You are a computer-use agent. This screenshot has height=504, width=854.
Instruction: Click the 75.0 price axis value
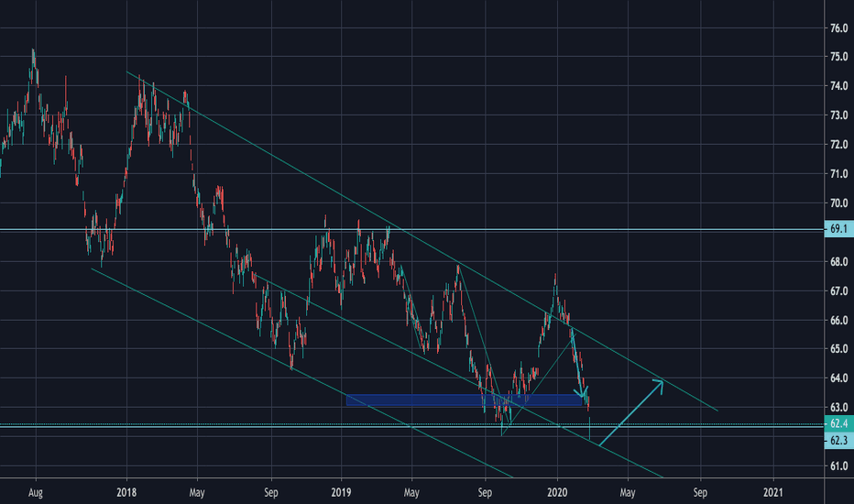838,57
